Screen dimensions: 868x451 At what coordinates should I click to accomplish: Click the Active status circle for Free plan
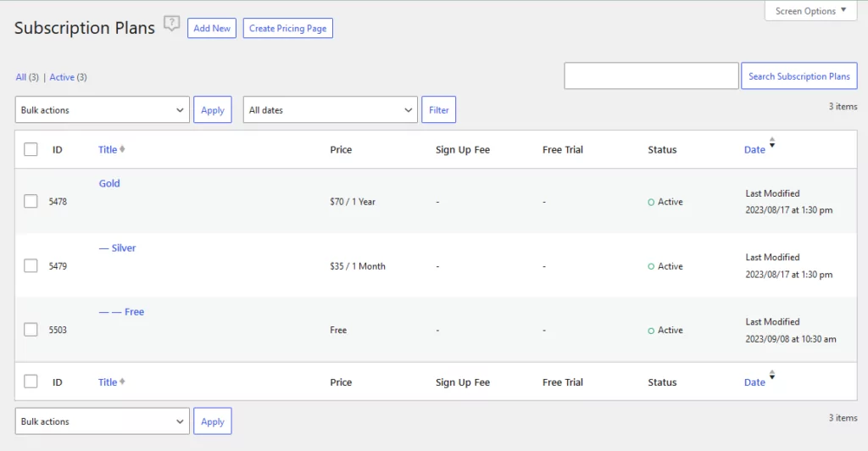(x=651, y=331)
